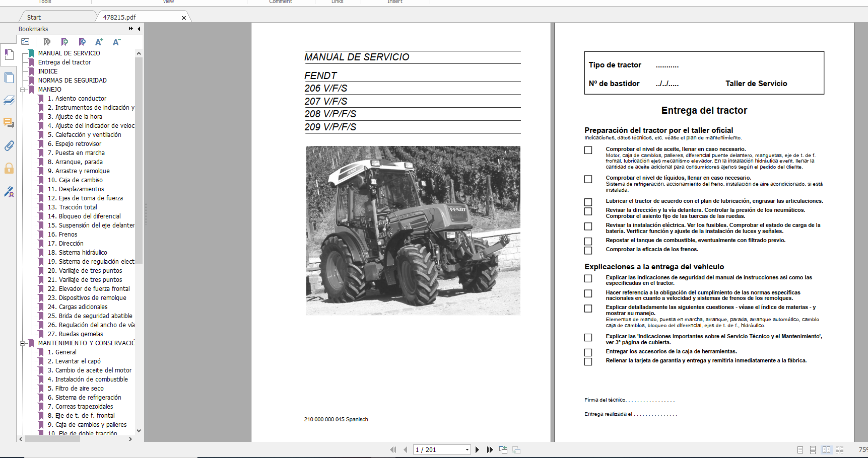The height and width of the screenshot is (458, 868).
Task: Open bookmark 17. Dirección
Action: click(65, 244)
